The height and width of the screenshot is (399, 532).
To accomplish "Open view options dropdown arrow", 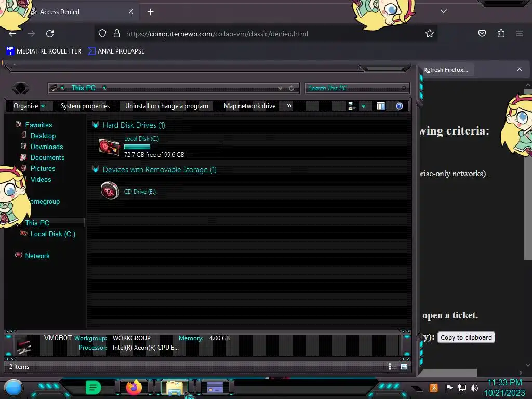I will (x=363, y=106).
